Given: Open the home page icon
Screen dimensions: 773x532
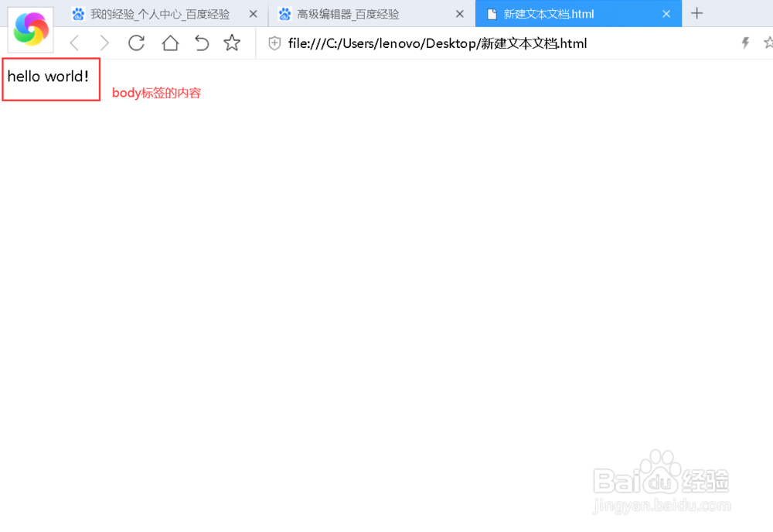Looking at the screenshot, I should click(x=170, y=43).
